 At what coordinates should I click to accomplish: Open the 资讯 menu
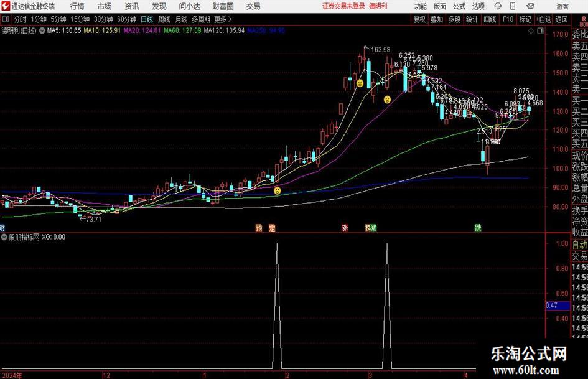(132, 6)
